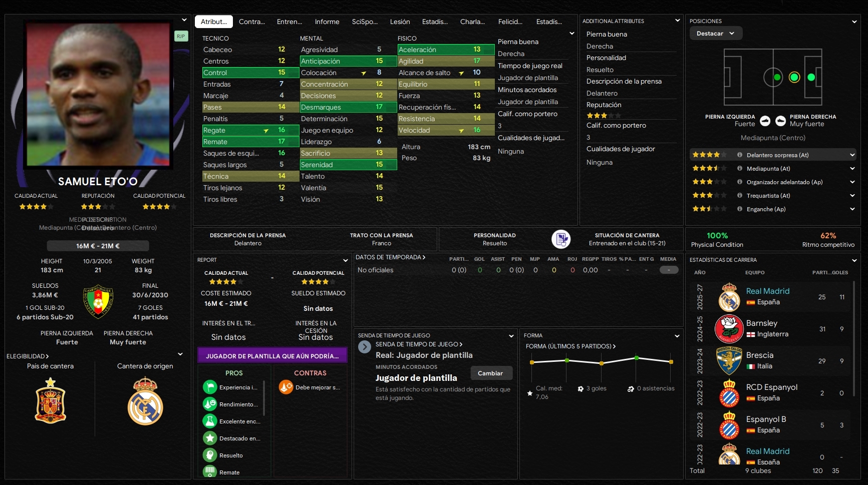The height and width of the screenshot is (485, 868).
Task: Expand the Posiciones panel menu
Action: point(854,22)
